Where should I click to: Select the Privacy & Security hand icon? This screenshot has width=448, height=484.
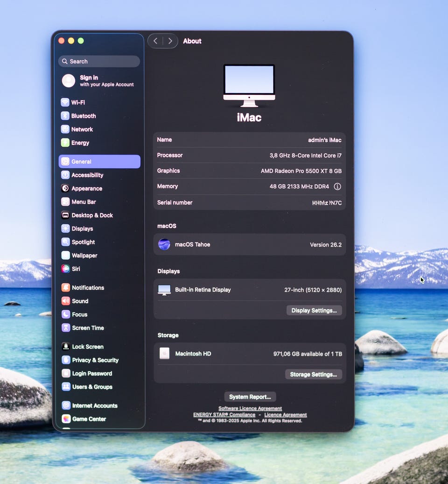pos(66,360)
